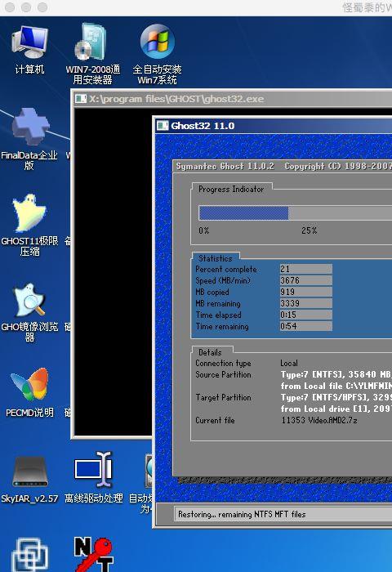This screenshot has width=392, height=572.
Task: Click the Ghost progress indicator bar
Action: coord(296,212)
